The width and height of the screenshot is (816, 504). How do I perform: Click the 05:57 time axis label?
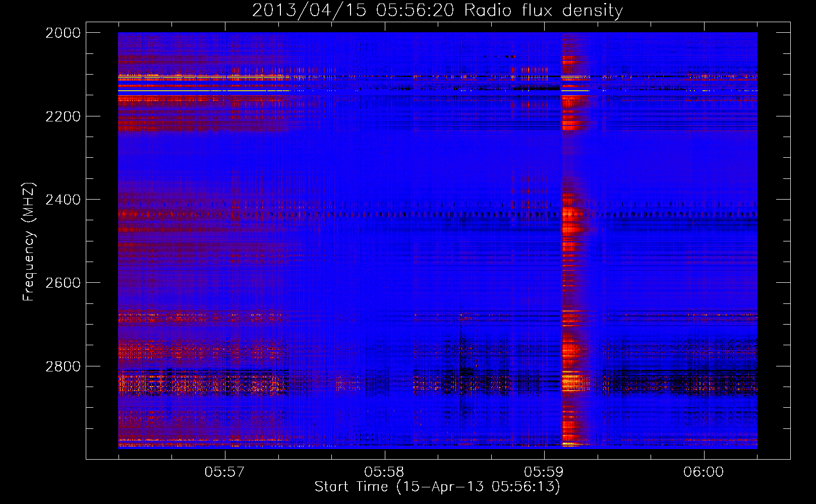224,472
